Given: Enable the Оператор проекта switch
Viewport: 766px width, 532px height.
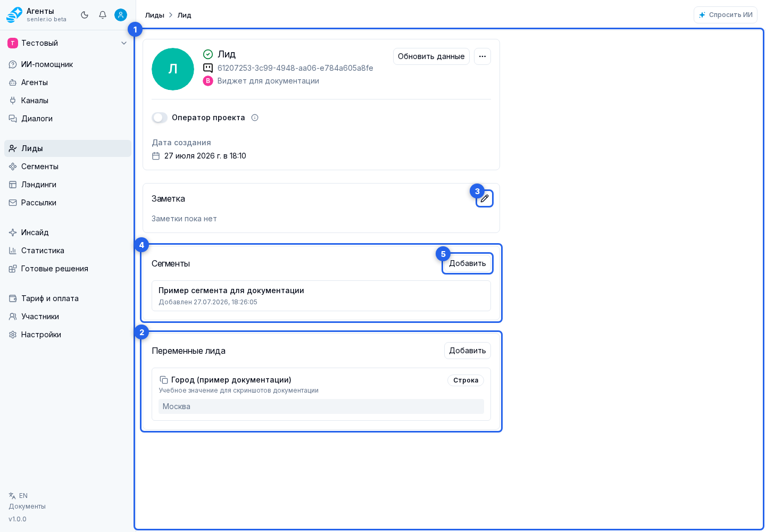Looking at the screenshot, I should (x=160, y=118).
